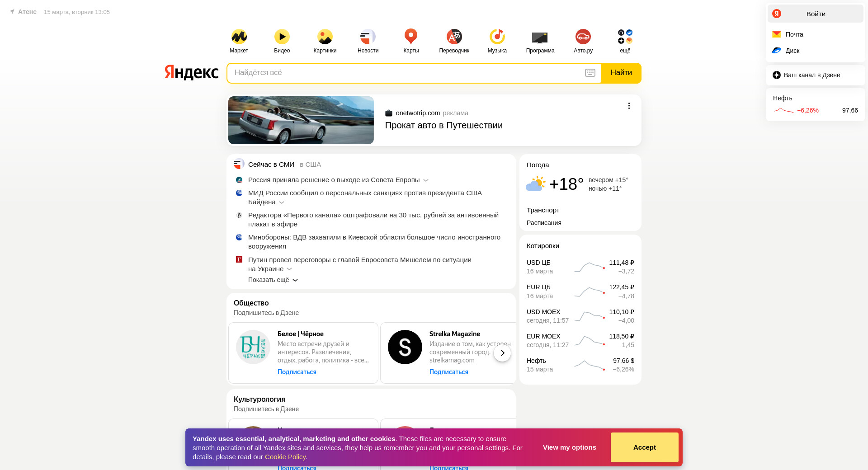Subscribe to Strelka Magazine channel
The height and width of the screenshot is (470, 868).
pos(449,372)
